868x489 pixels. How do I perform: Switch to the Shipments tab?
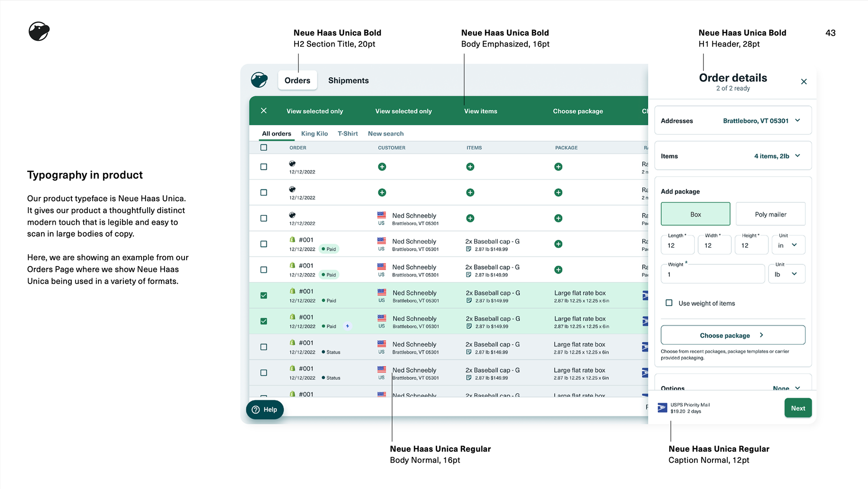click(x=348, y=81)
